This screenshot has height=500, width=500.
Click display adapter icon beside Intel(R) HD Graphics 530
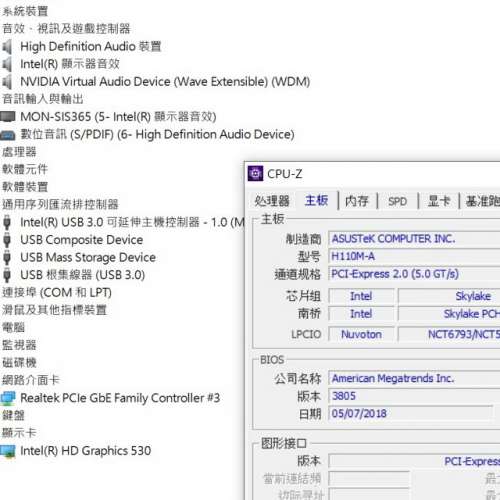pos(8,451)
